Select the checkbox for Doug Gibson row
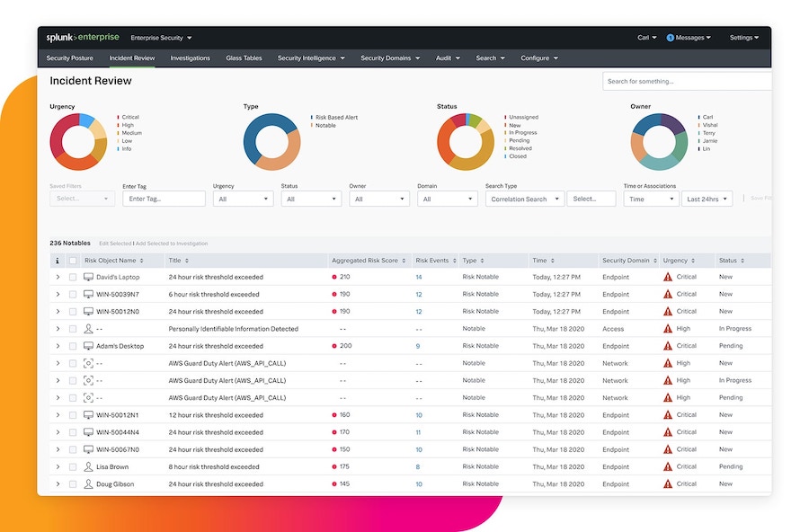 click(x=73, y=484)
